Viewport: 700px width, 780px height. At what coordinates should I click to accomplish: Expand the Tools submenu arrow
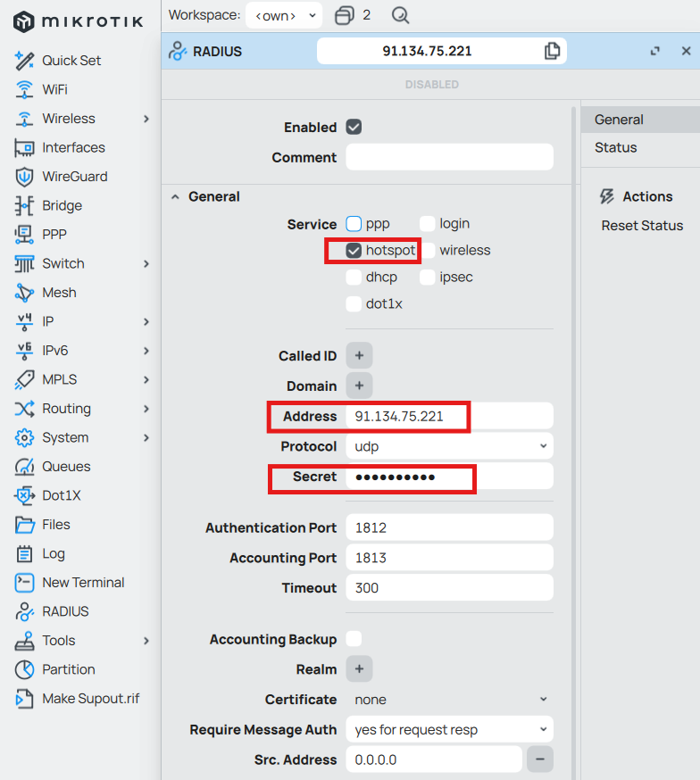pos(146,641)
